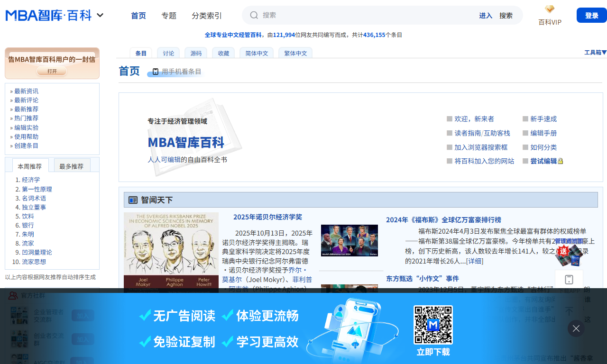Open 使用帮助 sidebar link
607x364 pixels.
pos(26,136)
